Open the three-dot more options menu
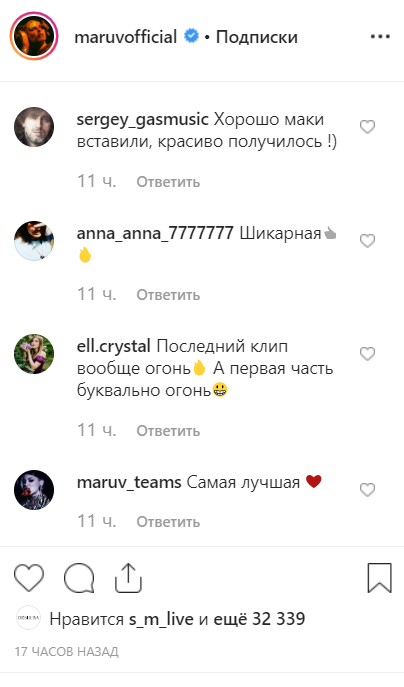This screenshot has height=687, width=404. pyautogui.click(x=380, y=37)
